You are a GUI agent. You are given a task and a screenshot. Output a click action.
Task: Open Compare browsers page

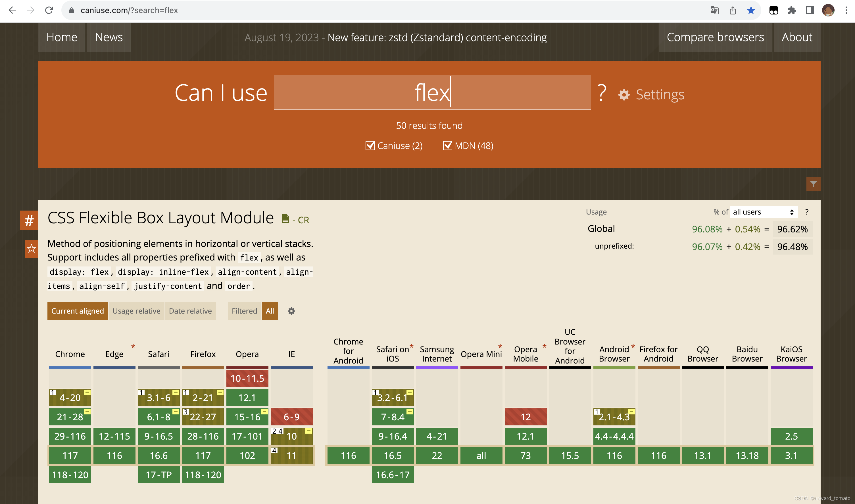click(x=715, y=37)
